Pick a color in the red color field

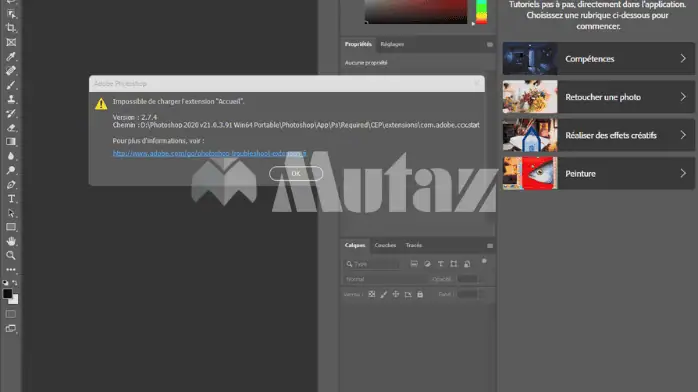coord(416,12)
